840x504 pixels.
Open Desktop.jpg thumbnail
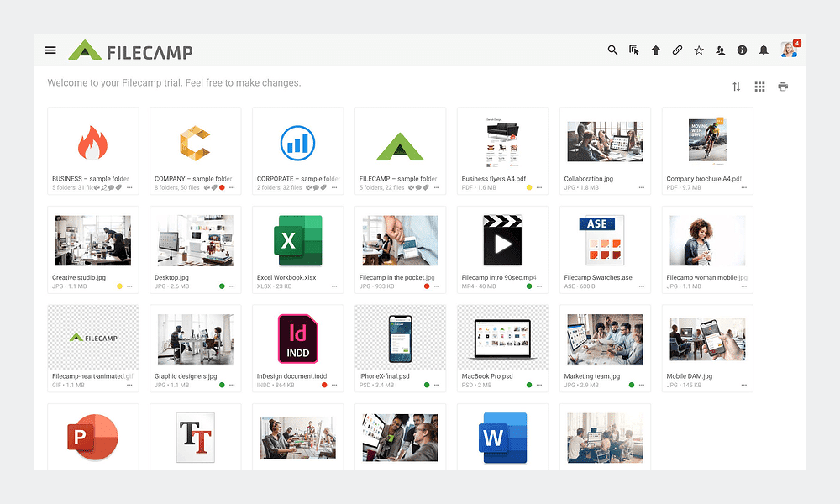[x=196, y=240]
